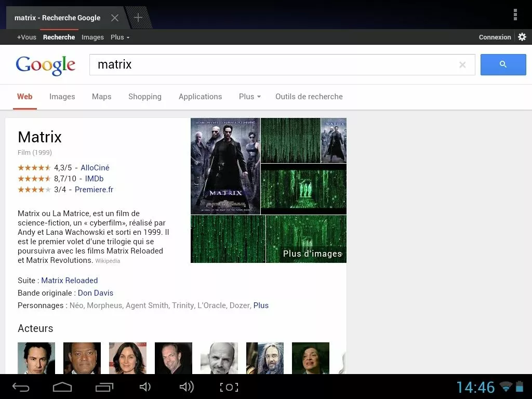
Task: Click the IMDb star rating
Action: pyautogui.click(x=34, y=179)
